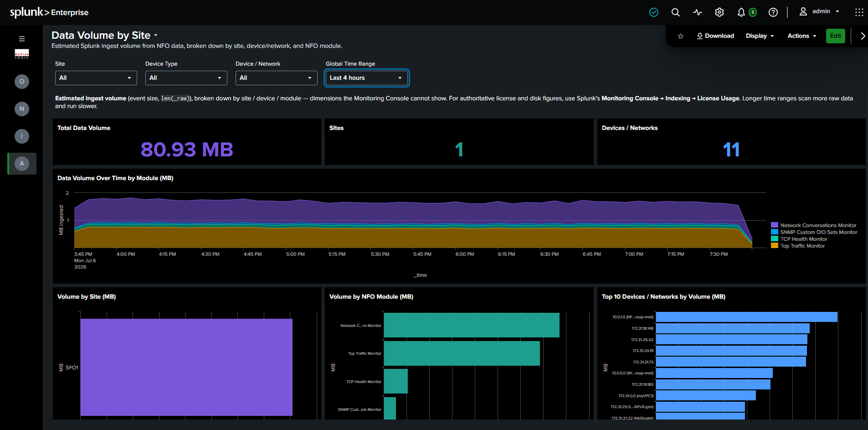Image resolution: width=868 pixels, height=430 pixels.
Task: Open the Site filter dropdown
Action: tap(96, 78)
